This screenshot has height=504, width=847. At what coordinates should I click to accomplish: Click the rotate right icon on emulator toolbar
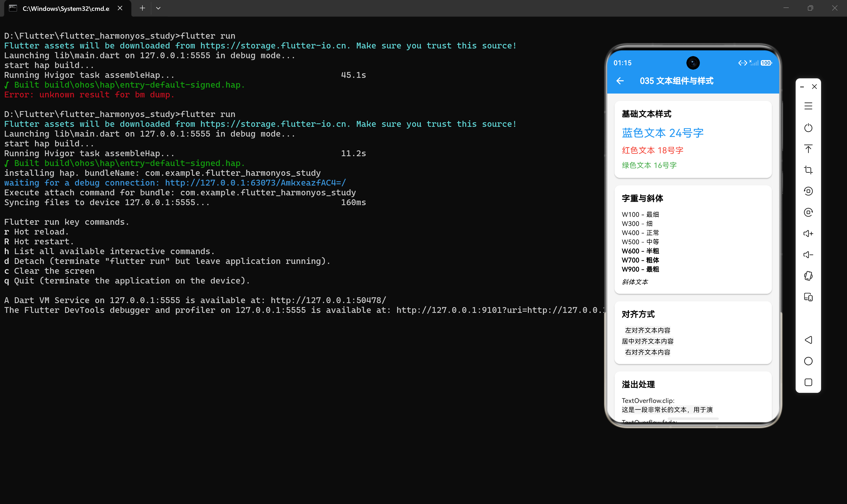pos(808,212)
